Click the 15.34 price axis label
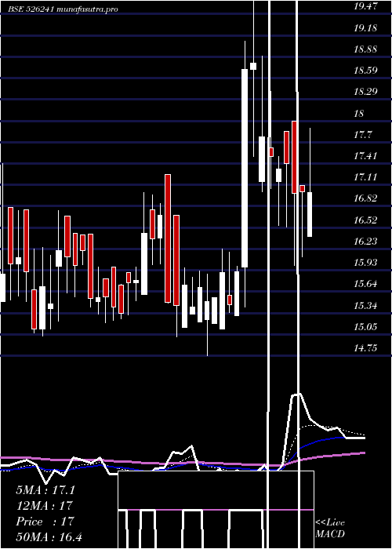392x549 pixels. pos(365,306)
